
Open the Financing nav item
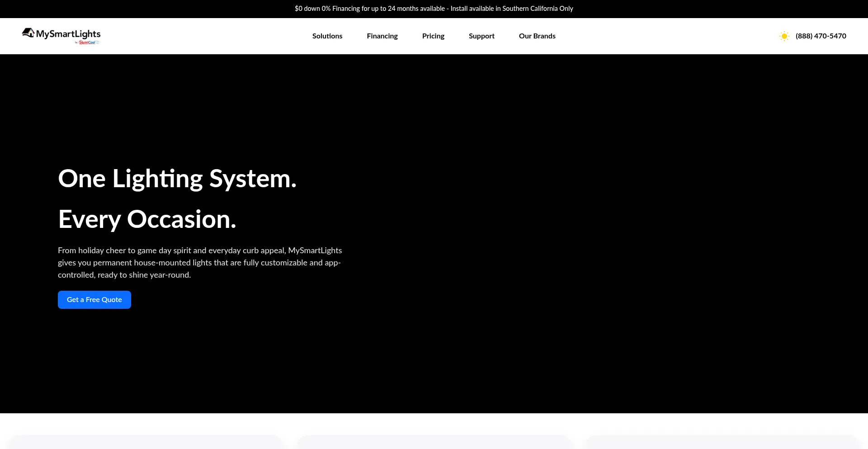[382, 36]
